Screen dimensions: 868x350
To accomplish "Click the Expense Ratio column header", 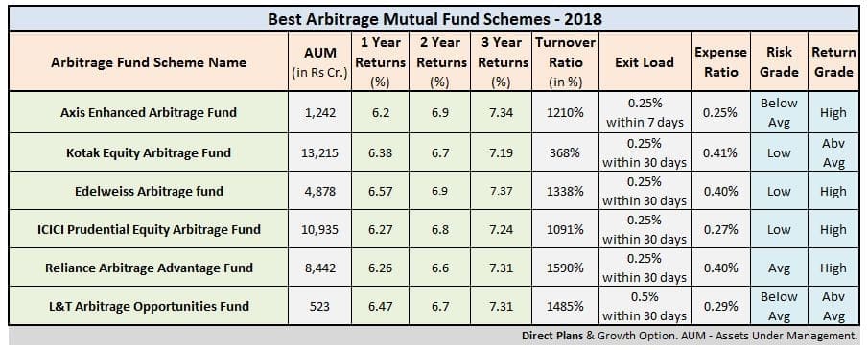I will [720, 62].
